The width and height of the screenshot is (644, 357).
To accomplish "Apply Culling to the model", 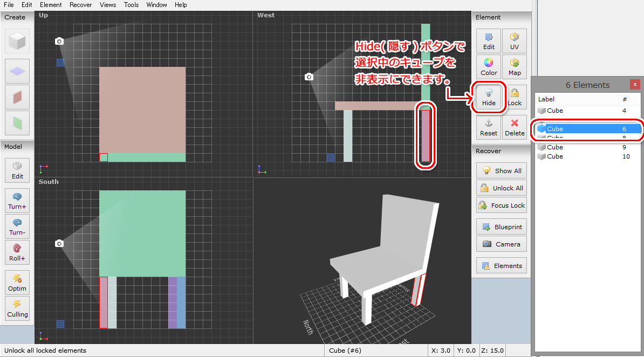I will click(x=17, y=308).
